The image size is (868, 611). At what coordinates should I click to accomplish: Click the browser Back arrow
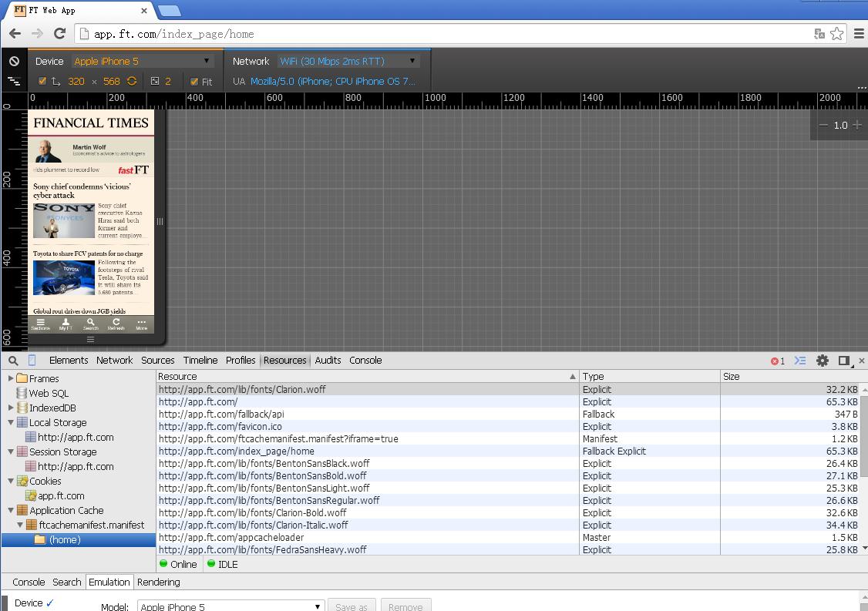(x=15, y=34)
